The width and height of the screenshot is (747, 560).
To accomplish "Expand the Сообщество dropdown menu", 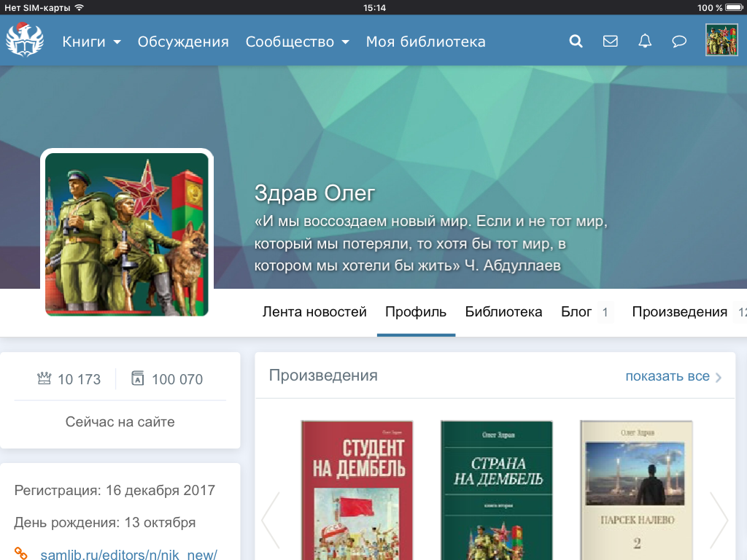I will point(297,42).
